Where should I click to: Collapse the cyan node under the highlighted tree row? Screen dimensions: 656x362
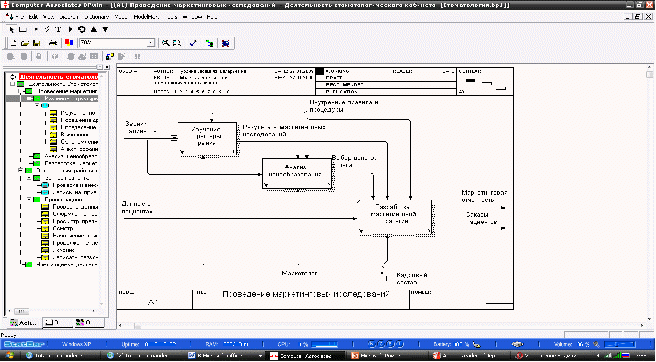tap(37, 106)
